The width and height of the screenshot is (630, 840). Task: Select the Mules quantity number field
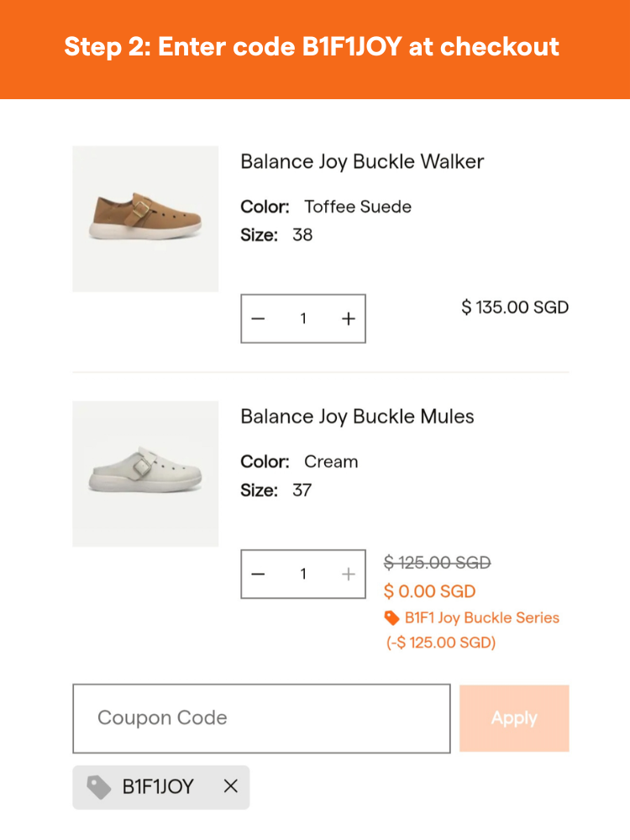303,575
